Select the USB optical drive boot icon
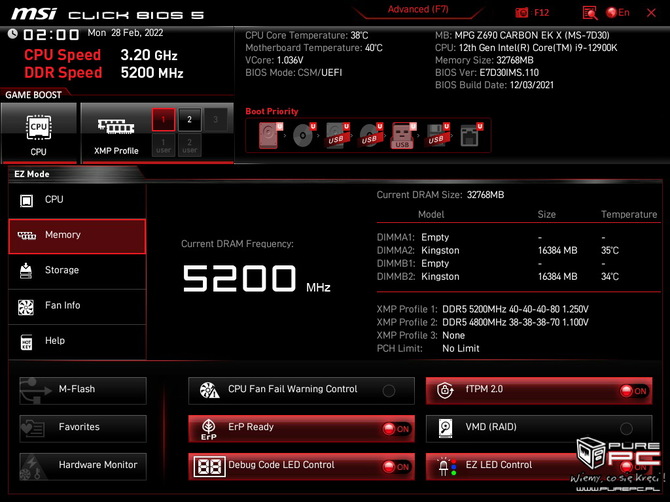The height and width of the screenshot is (502, 670). (x=370, y=135)
